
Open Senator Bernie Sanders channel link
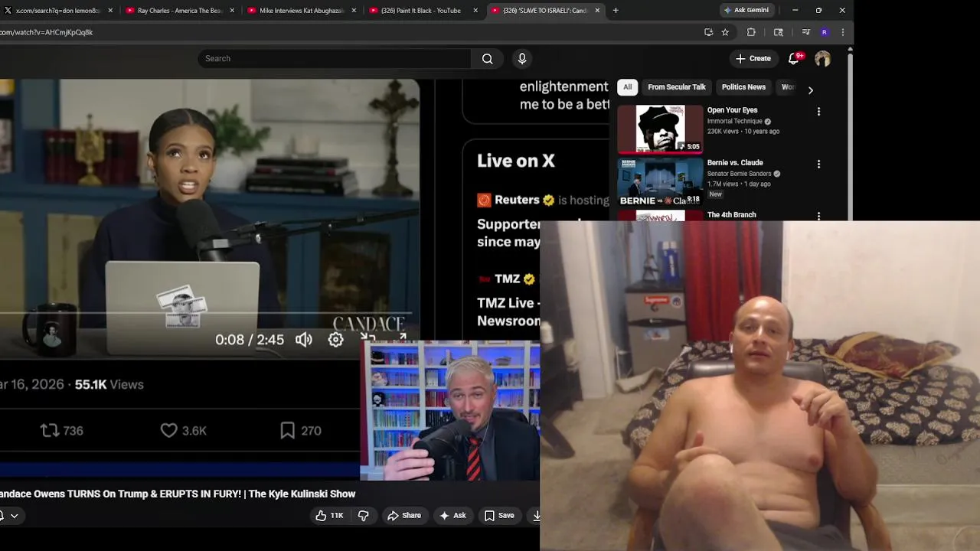click(739, 174)
